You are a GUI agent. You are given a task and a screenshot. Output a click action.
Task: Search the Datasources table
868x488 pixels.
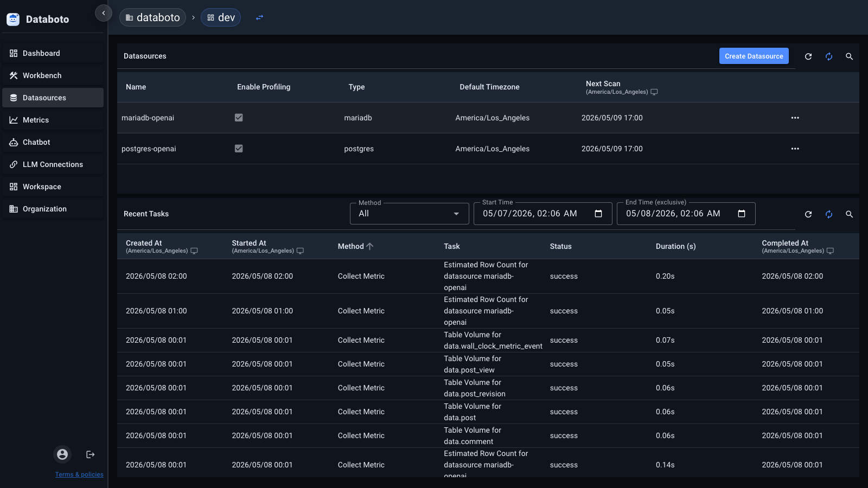click(850, 56)
